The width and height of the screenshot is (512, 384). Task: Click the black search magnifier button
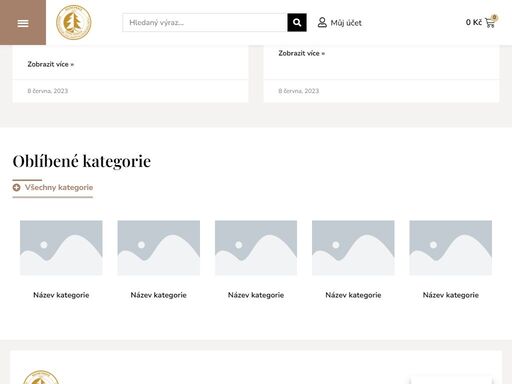point(297,23)
